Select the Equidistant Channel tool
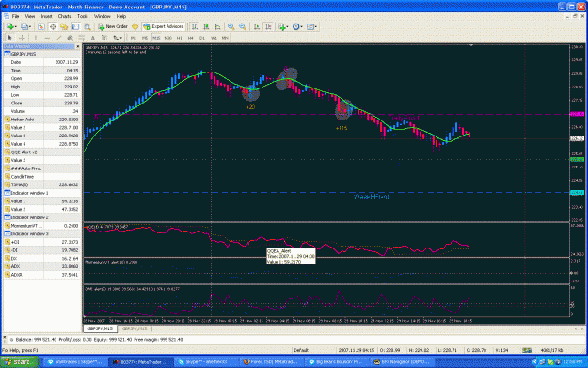Viewport: 588px width, 368px height. click(70, 38)
